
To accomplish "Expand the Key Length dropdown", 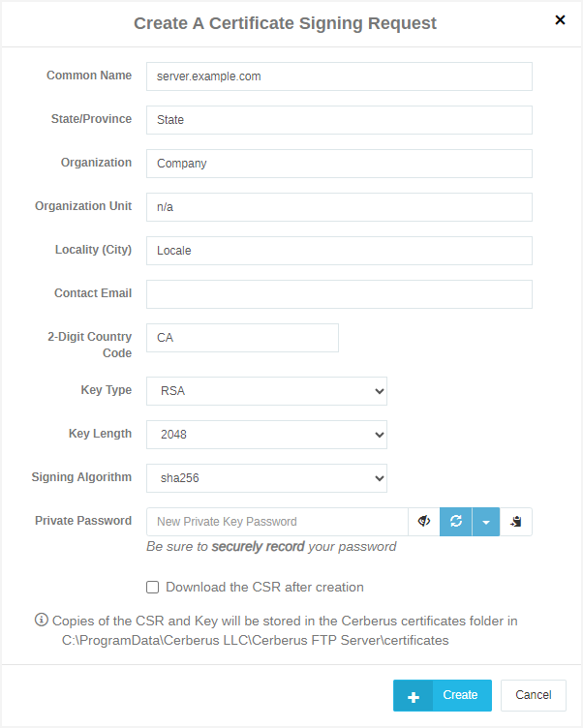I will 266,435.
